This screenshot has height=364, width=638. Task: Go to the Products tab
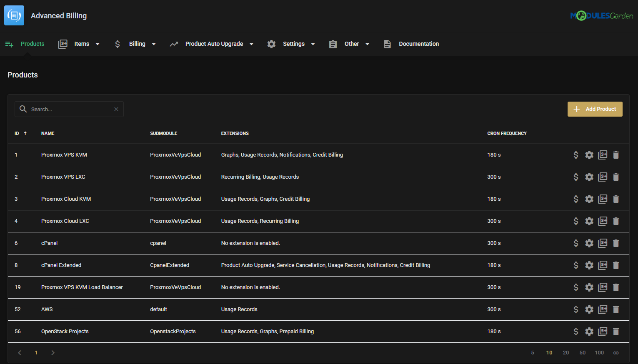pyautogui.click(x=25, y=44)
